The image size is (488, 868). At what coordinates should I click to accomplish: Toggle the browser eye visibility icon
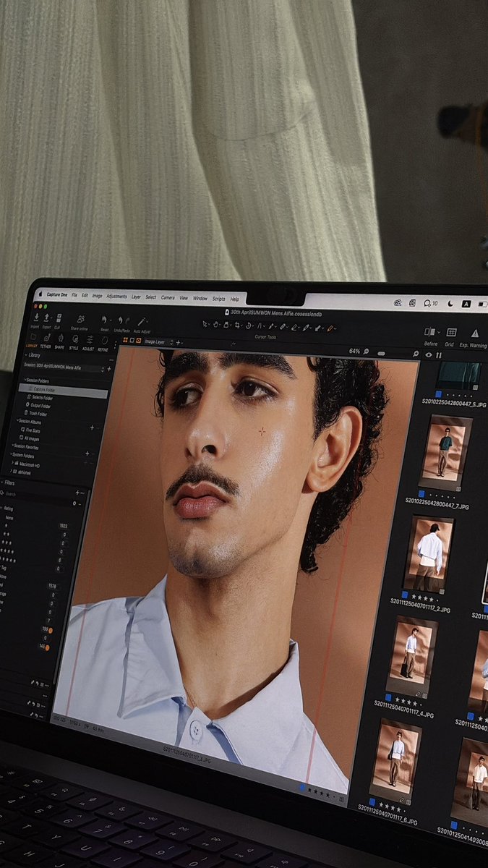[428, 355]
